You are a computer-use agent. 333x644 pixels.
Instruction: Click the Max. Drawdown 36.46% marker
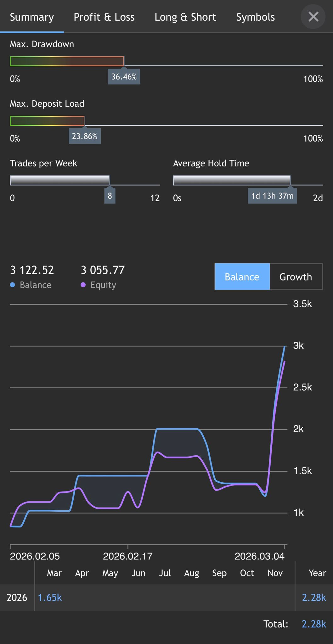tap(124, 76)
